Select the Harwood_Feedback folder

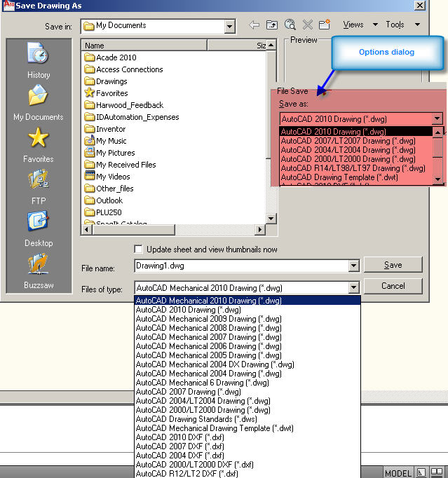coord(124,105)
